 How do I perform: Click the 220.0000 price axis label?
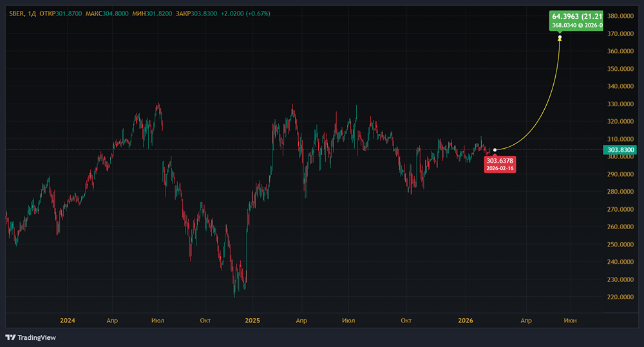[620, 297]
